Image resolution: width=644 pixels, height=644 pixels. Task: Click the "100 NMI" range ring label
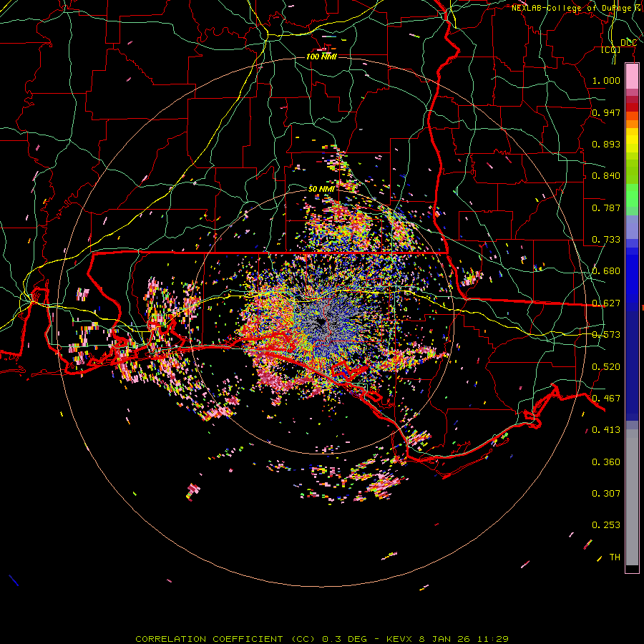pos(321,57)
